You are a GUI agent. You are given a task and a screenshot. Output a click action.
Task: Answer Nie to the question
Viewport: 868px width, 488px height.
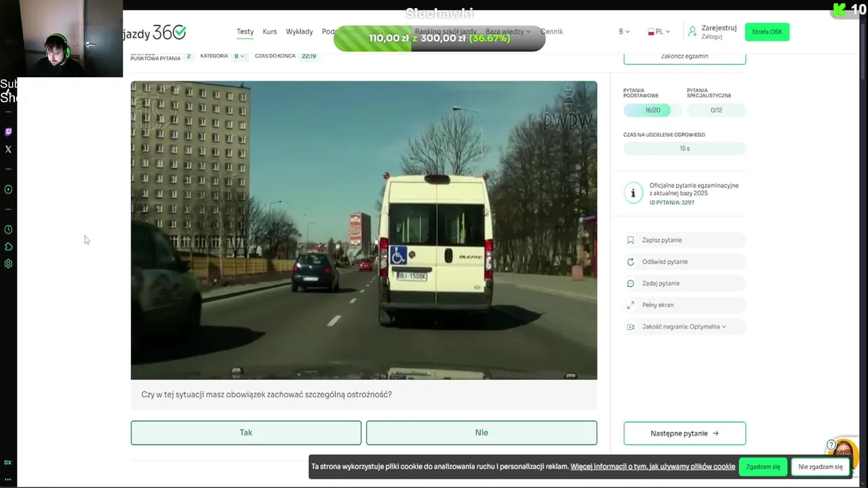(481, 432)
